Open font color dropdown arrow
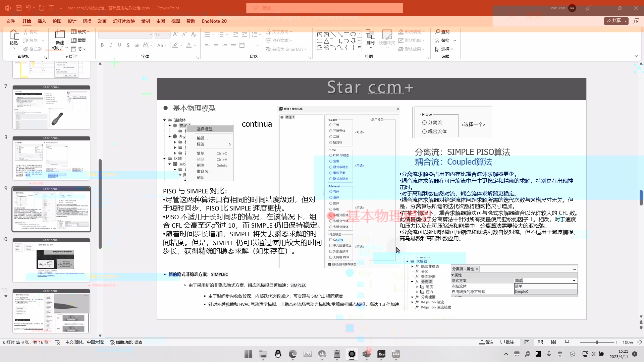644x362 pixels. click(x=195, y=45)
